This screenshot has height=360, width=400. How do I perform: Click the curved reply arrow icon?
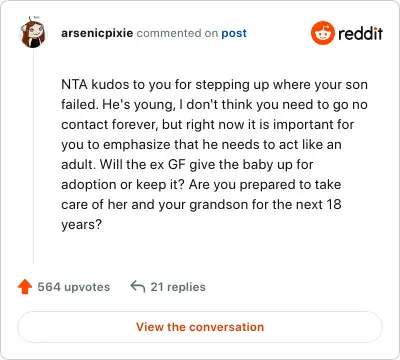tap(138, 287)
